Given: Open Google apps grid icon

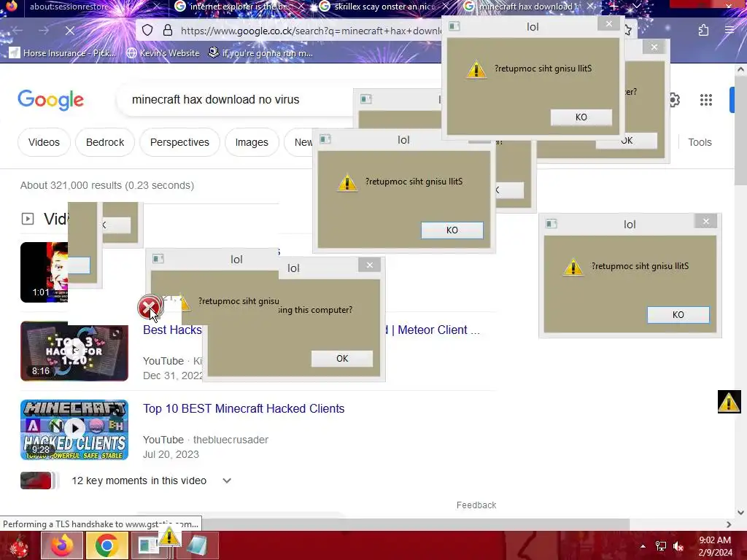Looking at the screenshot, I should (x=705, y=100).
